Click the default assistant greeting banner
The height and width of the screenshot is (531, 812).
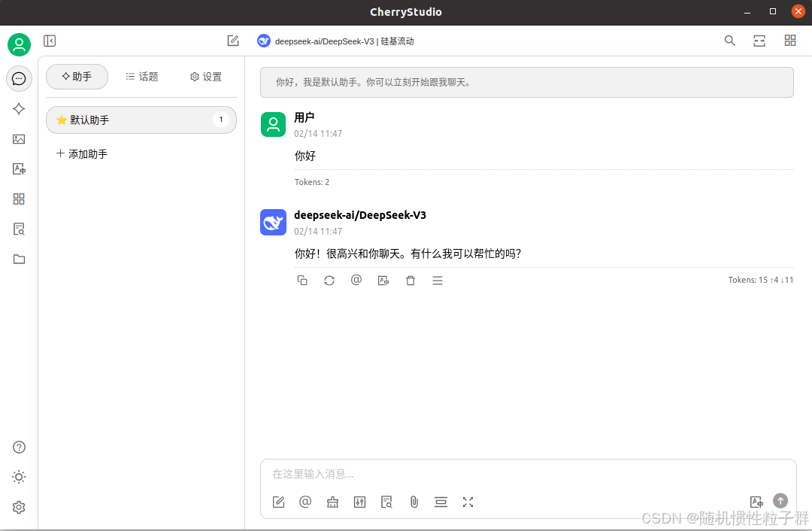[x=526, y=83]
